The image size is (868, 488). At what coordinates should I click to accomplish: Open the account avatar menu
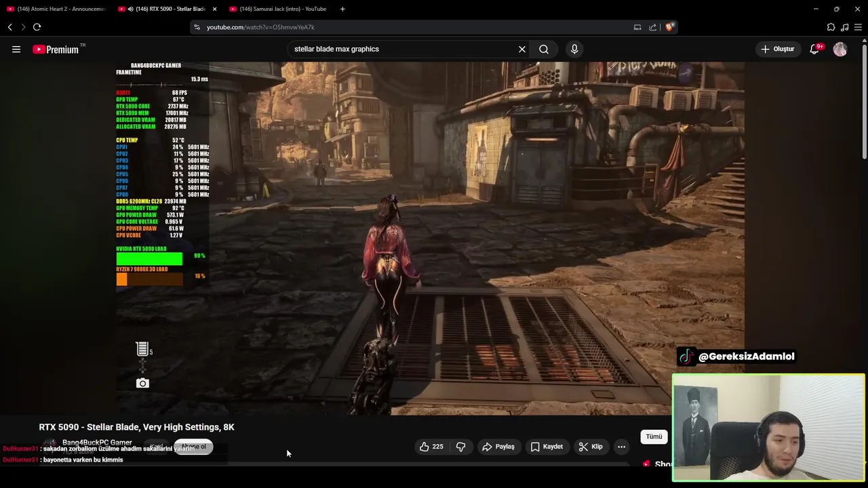pyautogui.click(x=840, y=49)
